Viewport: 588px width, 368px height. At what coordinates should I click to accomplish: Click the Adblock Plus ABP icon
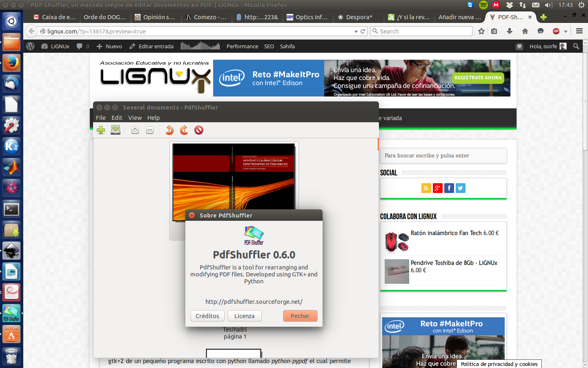pyautogui.click(x=556, y=31)
